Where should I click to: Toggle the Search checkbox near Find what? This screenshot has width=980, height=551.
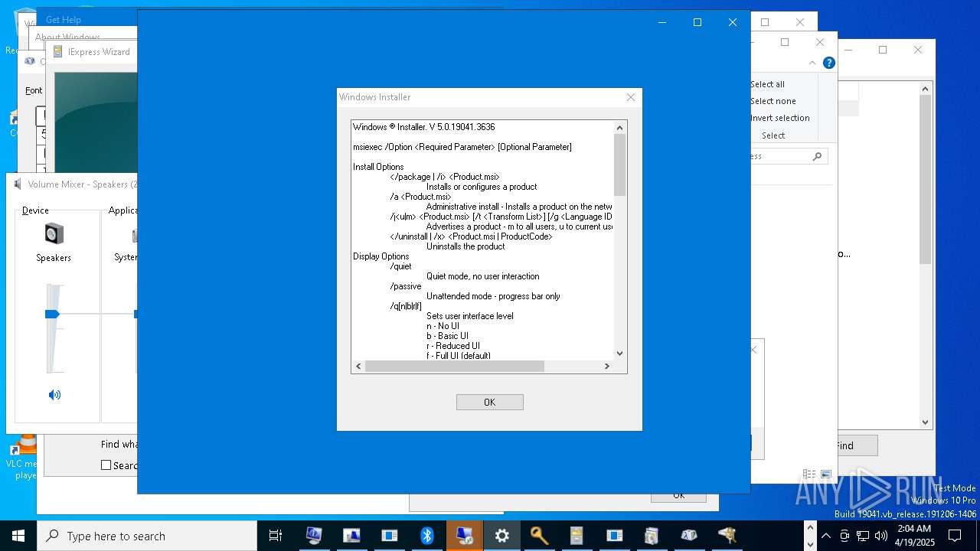click(x=106, y=465)
